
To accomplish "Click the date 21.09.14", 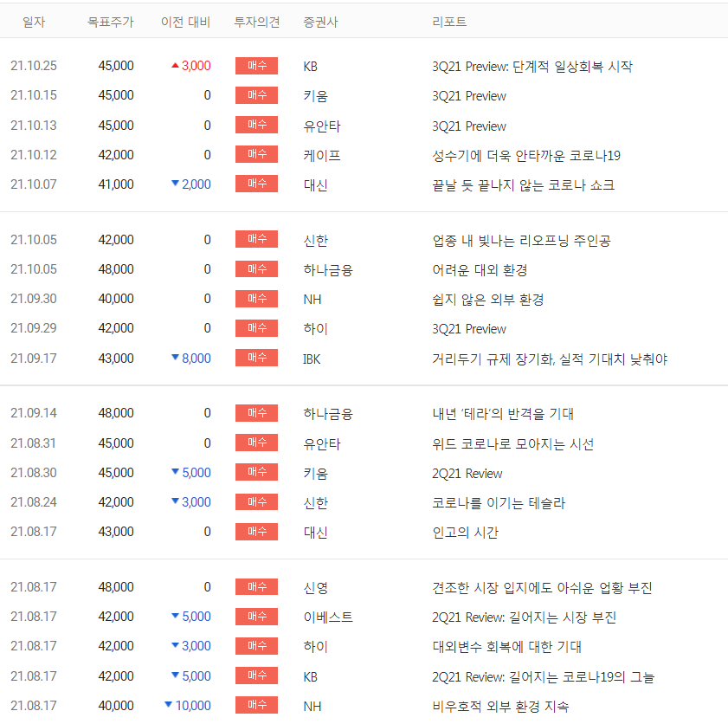I will (x=34, y=413).
